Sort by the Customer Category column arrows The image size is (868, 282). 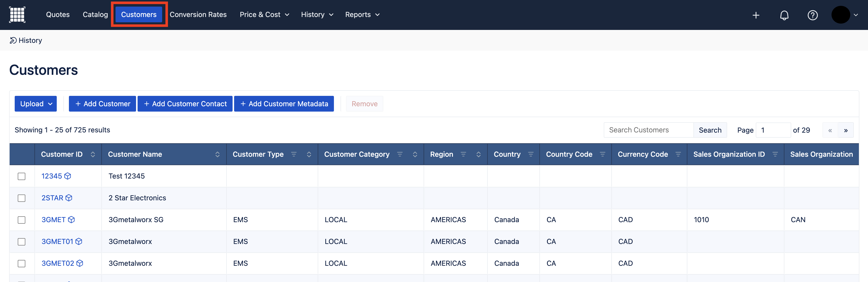tap(415, 154)
